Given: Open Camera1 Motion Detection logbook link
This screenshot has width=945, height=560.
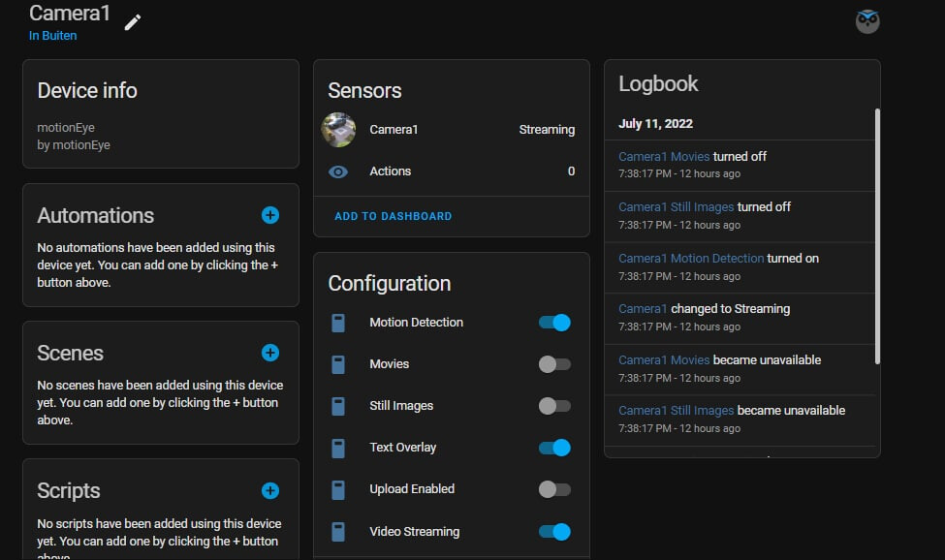Looking at the screenshot, I should (691, 259).
